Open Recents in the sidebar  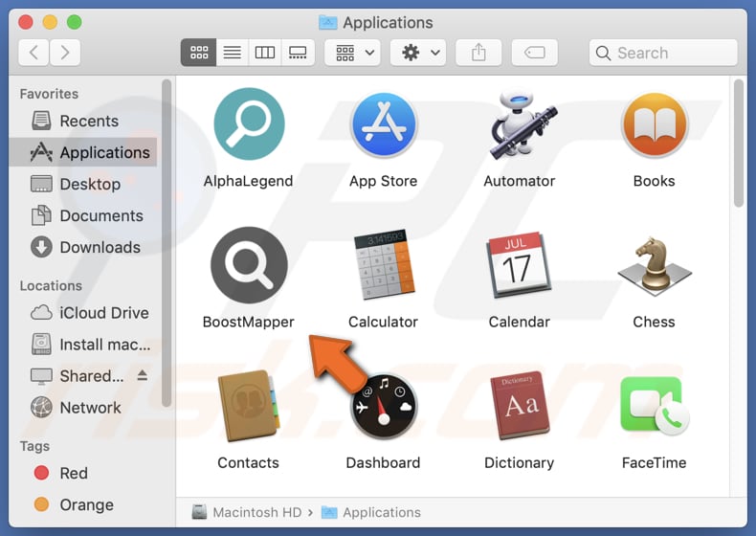pos(83,121)
